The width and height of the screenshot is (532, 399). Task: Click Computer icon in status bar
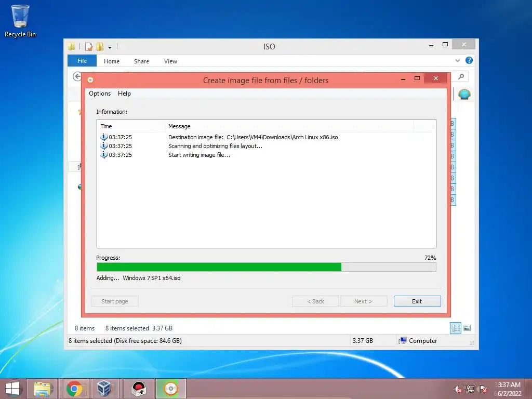point(403,341)
